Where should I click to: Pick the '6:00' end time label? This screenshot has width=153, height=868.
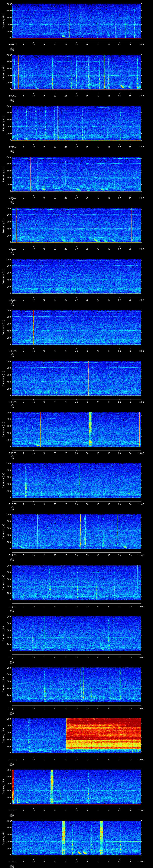[x=141, y=249]
